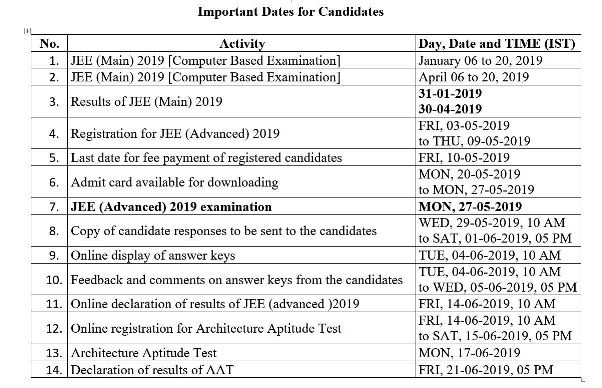Click the January 06 to 20, 2019 cell
Viewport: 602px width, 388px height.
[480, 61]
